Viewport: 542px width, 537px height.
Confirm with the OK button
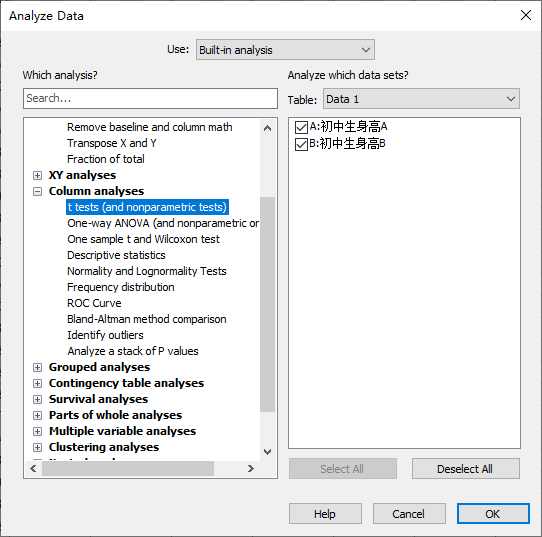(x=493, y=514)
